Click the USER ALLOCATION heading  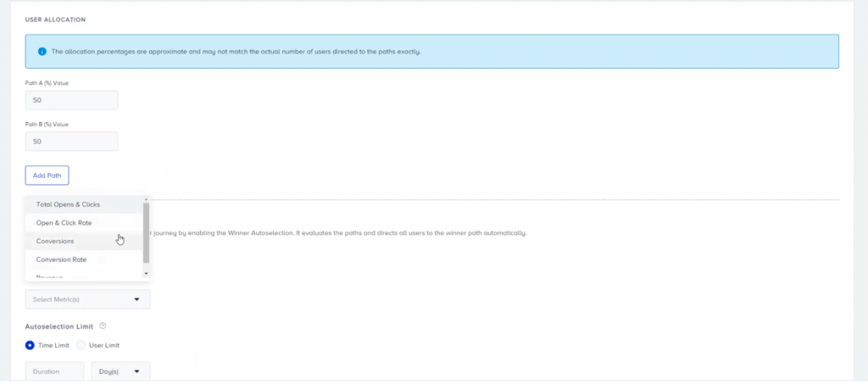coord(55,19)
